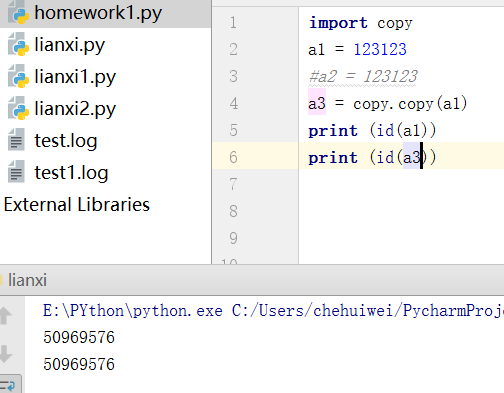Click the 'copy' module name on line 1
The height and width of the screenshot is (393, 504).
(x=395, y=24)
